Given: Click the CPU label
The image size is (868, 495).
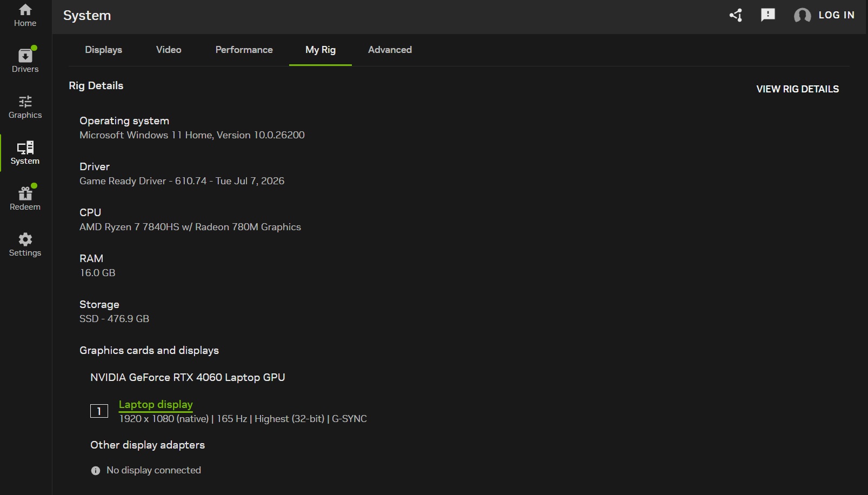Looking at the screenshot, I should 90,212.
